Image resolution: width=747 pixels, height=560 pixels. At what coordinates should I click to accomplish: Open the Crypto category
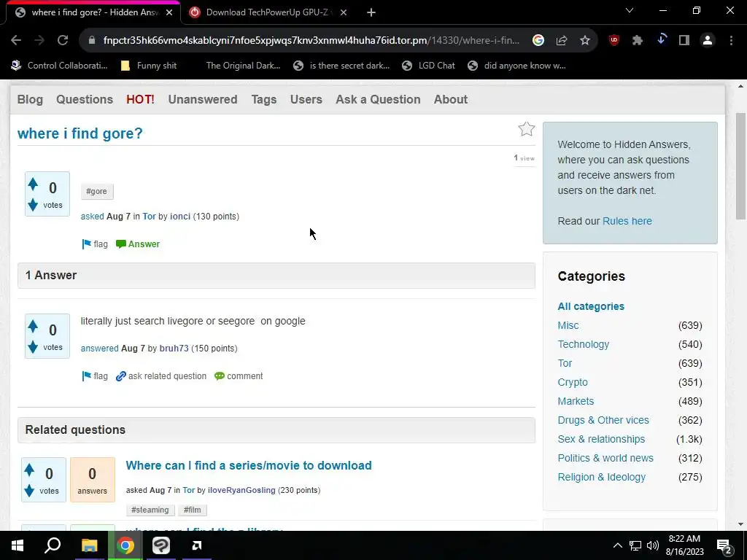click(573, 382)
